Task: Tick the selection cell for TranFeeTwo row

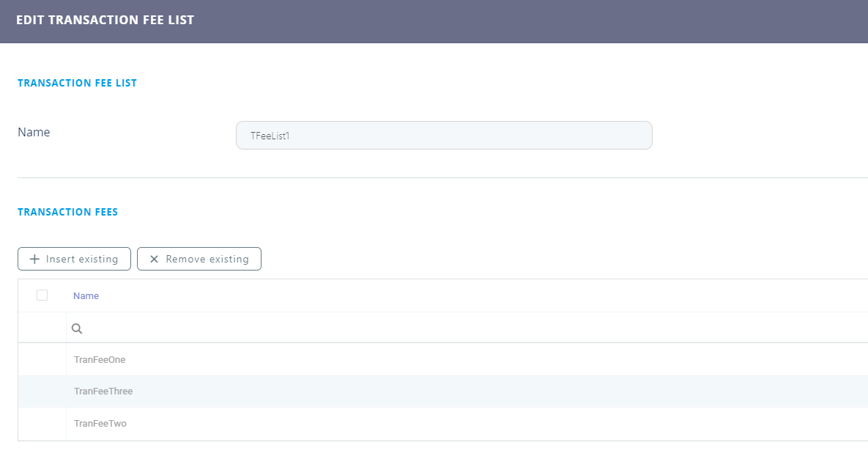Action: [42, 424]
